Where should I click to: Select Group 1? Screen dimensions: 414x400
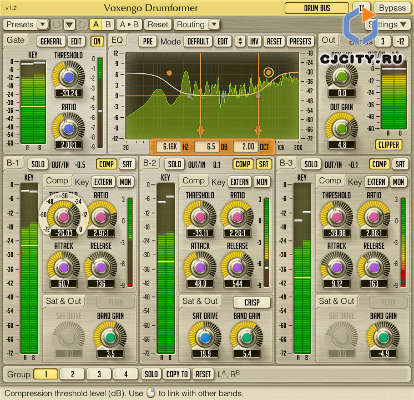coord(46,374)
